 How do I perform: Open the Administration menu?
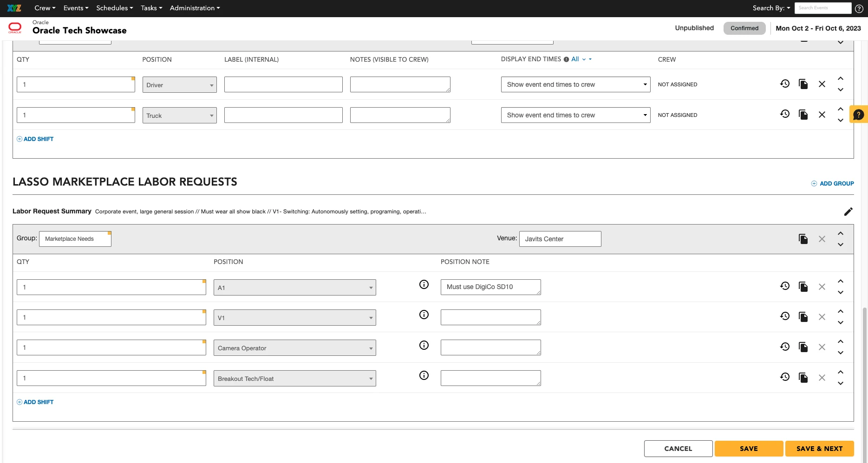coord(195,8)
